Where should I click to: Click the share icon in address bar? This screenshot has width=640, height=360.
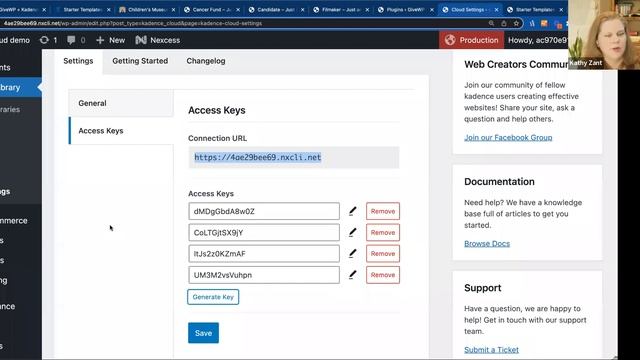point(504,24)
